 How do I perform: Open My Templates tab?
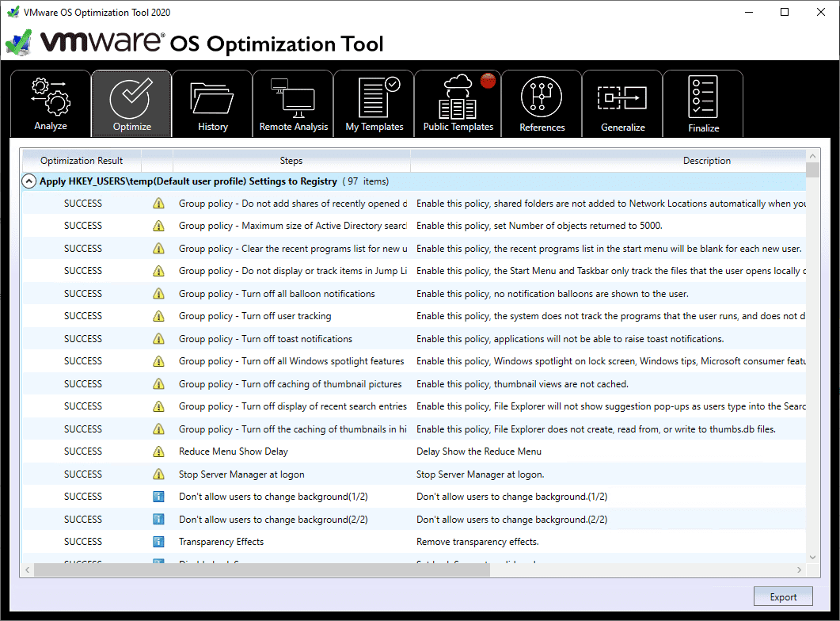tap(374, 104)
